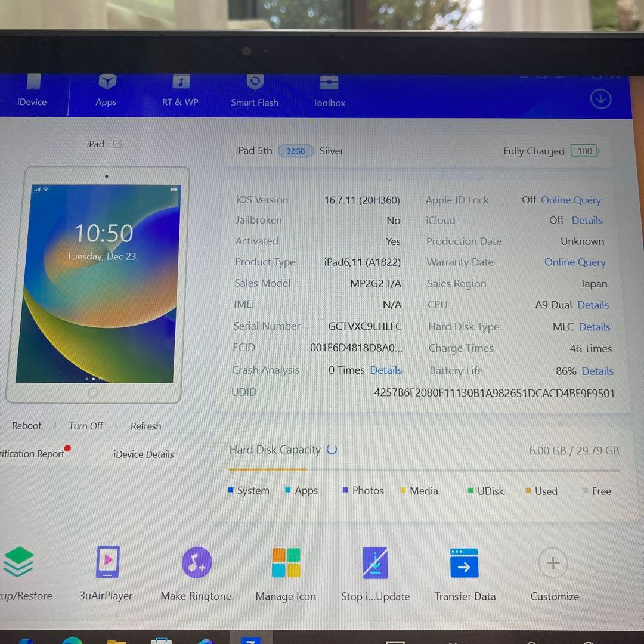Query Warranty Date via Online Query
Screen dimensions: 644x644
pos(575,262)
